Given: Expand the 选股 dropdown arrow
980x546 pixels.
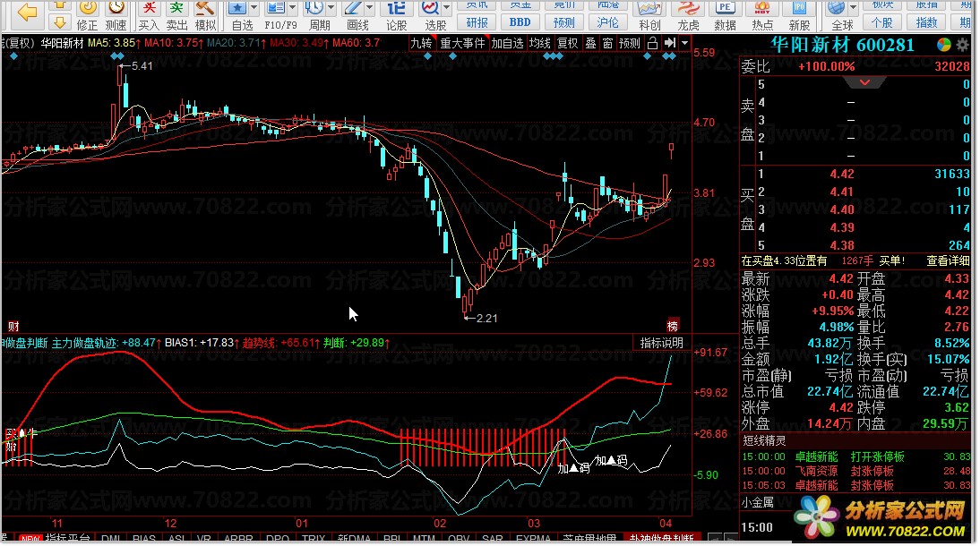Looking at the screenshot, I should point(447,8).
